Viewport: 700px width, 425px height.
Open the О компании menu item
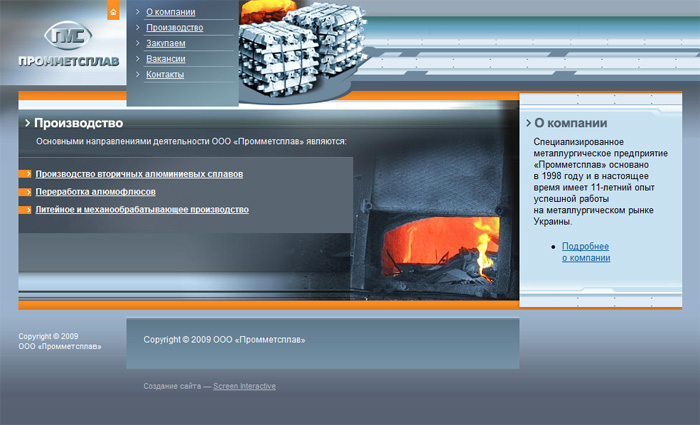[171, 12]
